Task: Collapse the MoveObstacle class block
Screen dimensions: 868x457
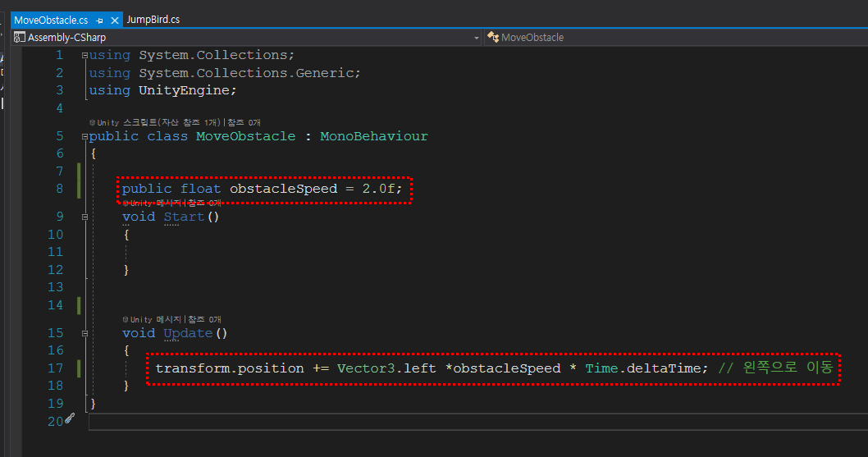Action: (85, 136)
